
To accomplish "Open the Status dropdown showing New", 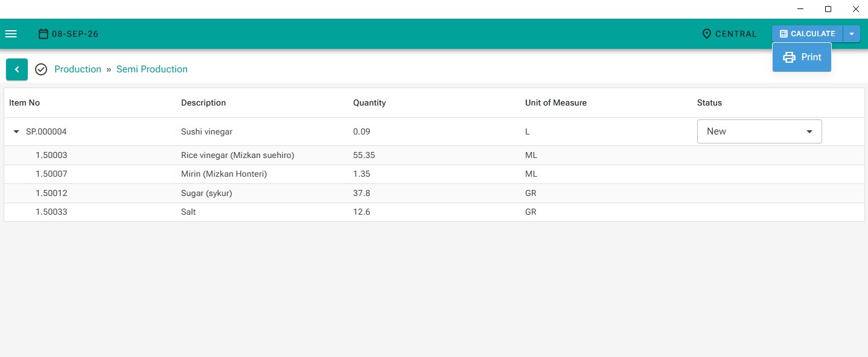I will [759, 131].
